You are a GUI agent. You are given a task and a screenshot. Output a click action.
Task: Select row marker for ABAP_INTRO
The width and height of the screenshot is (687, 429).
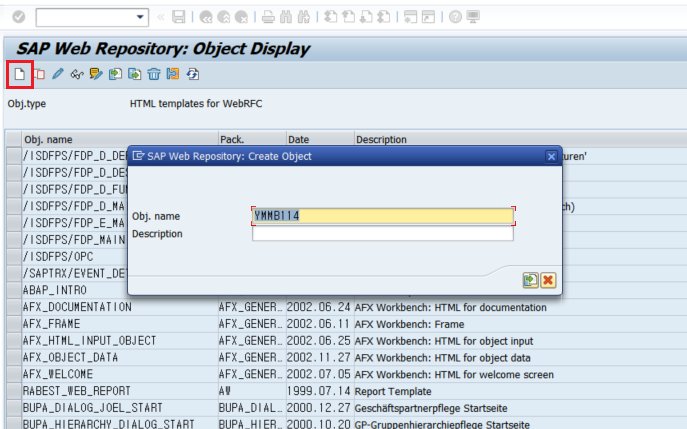pyautogui.click(x=14, y=290)
